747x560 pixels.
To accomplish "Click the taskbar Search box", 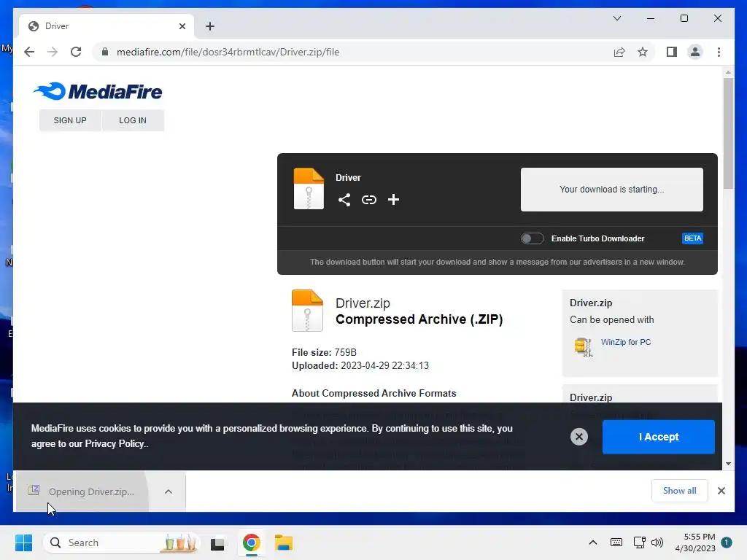I will (x=122, y=542).
